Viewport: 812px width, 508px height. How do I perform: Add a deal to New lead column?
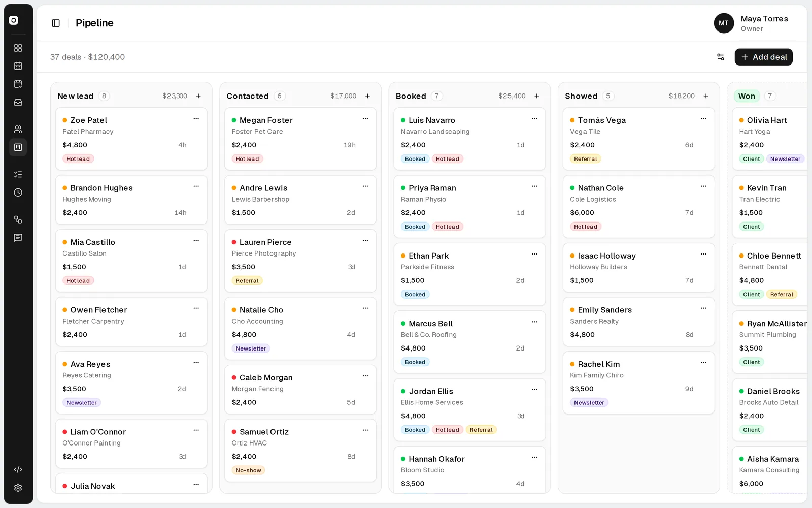point(198,96)
